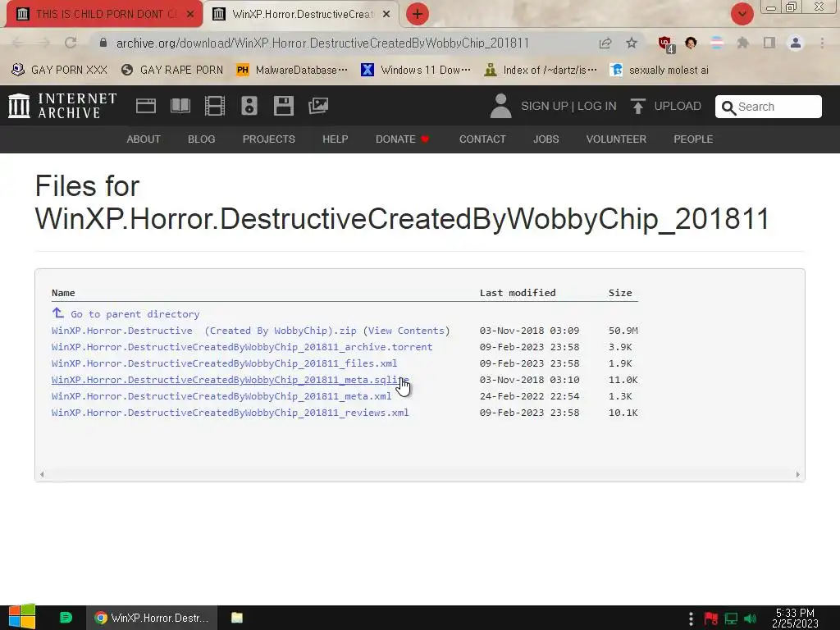
Task: Open the CONTACT menu item
Action: point(482,139)
